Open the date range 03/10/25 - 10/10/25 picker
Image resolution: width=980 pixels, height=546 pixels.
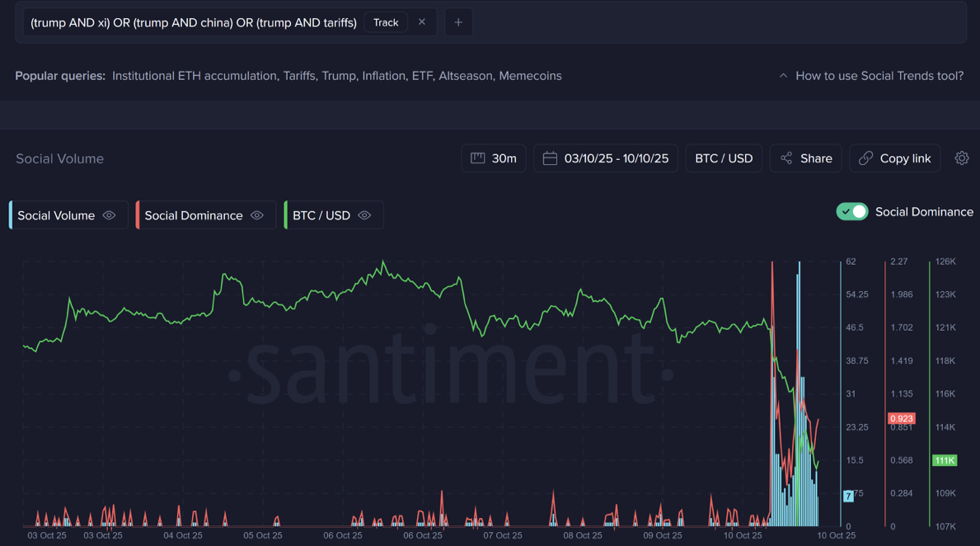pos(606,158)
